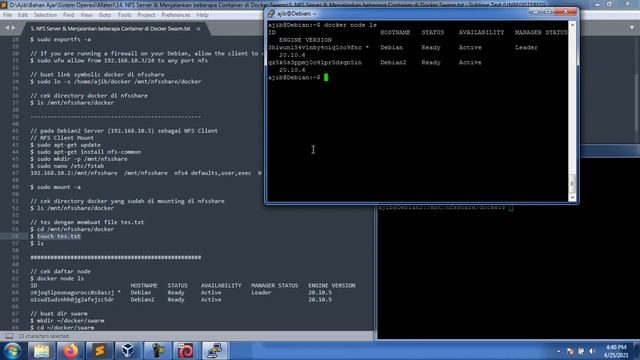Open the Windows Start menu
Viewport: 640px width, 360px height.
tap(12, 351)
